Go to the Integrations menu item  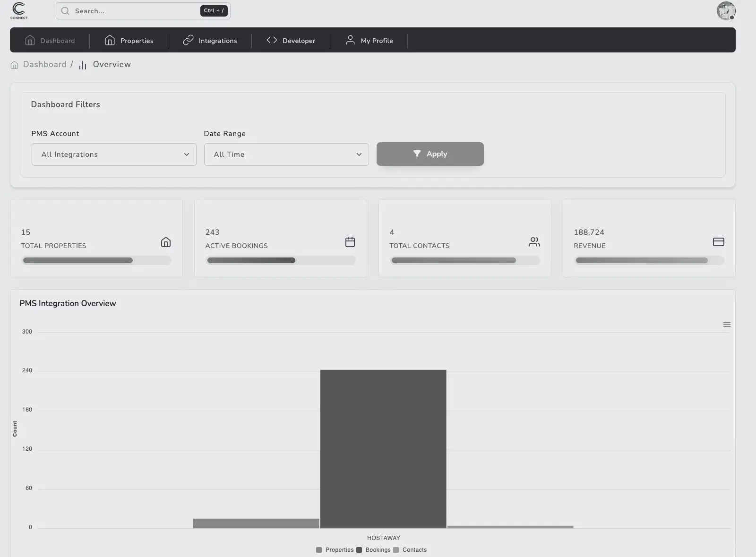(210, 41)
